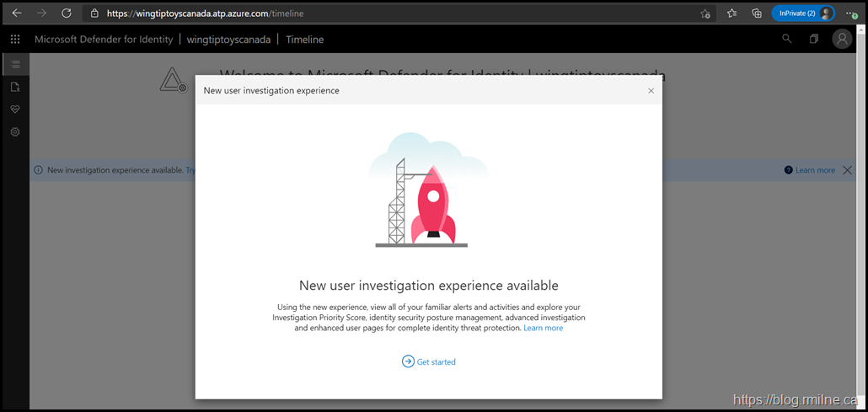
Task: Close the New user investigation dialog
Action: [x=651, y=91]
